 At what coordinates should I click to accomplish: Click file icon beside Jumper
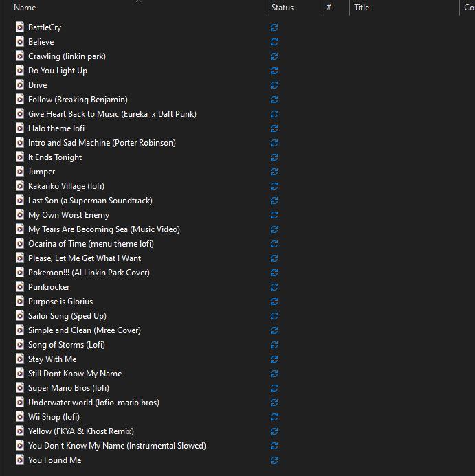pos(20,171)
